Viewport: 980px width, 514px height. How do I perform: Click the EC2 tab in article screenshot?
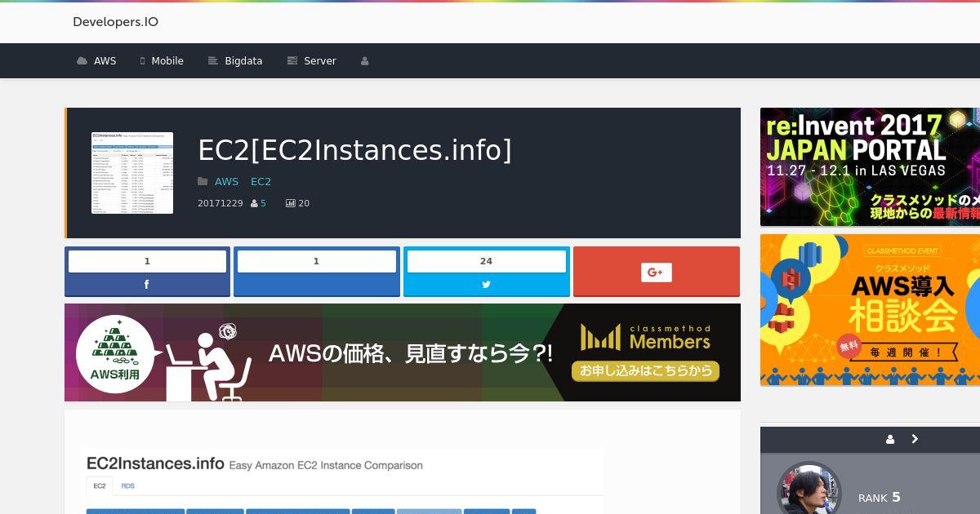(100, 486)
